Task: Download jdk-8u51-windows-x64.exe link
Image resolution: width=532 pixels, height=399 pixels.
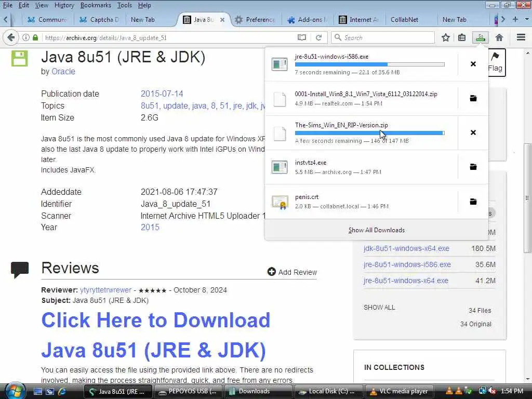Action: pos(406,248)
